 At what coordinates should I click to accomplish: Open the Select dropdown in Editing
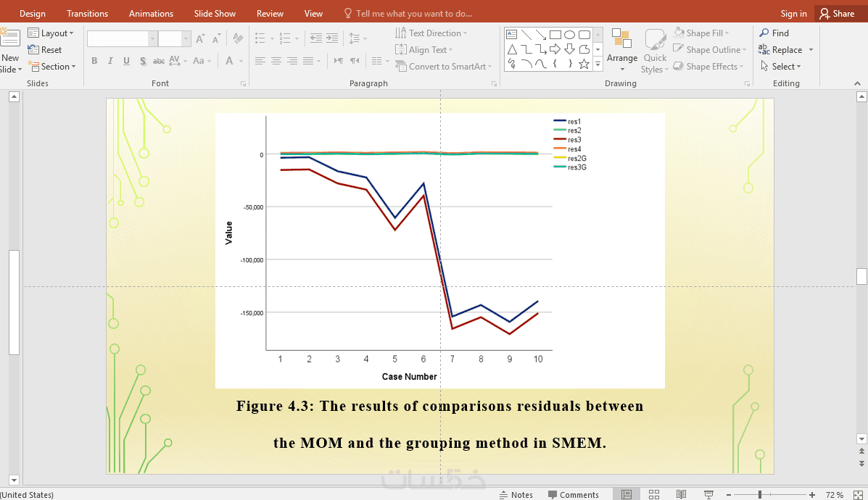(780, 67)
